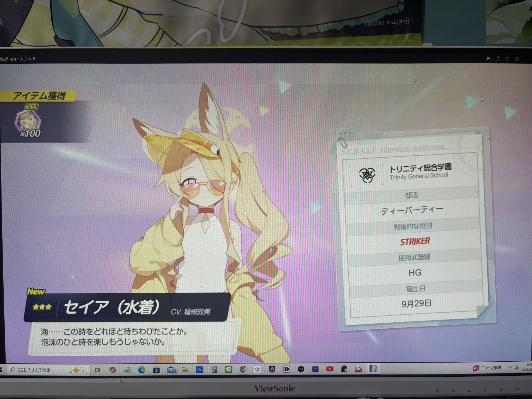Image resolution: width=532 pixels, height=399 pixels.
Task: Open the D icon app on taskbar
Action: tap(287, 369)
